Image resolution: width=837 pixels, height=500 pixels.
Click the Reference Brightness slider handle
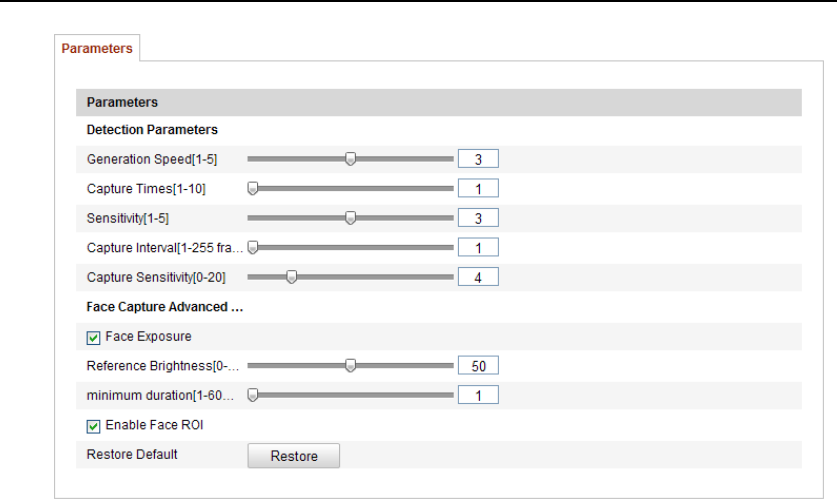(350, 366)
